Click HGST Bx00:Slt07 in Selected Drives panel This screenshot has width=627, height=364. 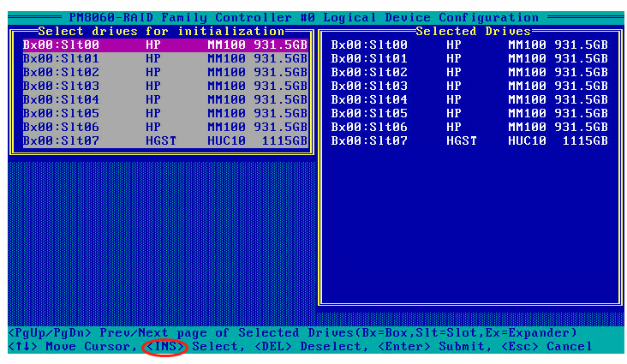[x=469, y=140]
